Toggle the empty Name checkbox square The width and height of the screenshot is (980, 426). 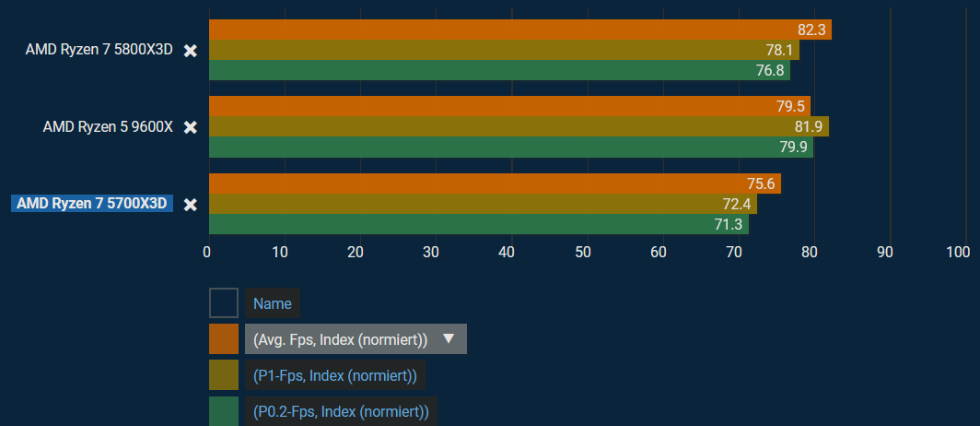click(224, 302)
